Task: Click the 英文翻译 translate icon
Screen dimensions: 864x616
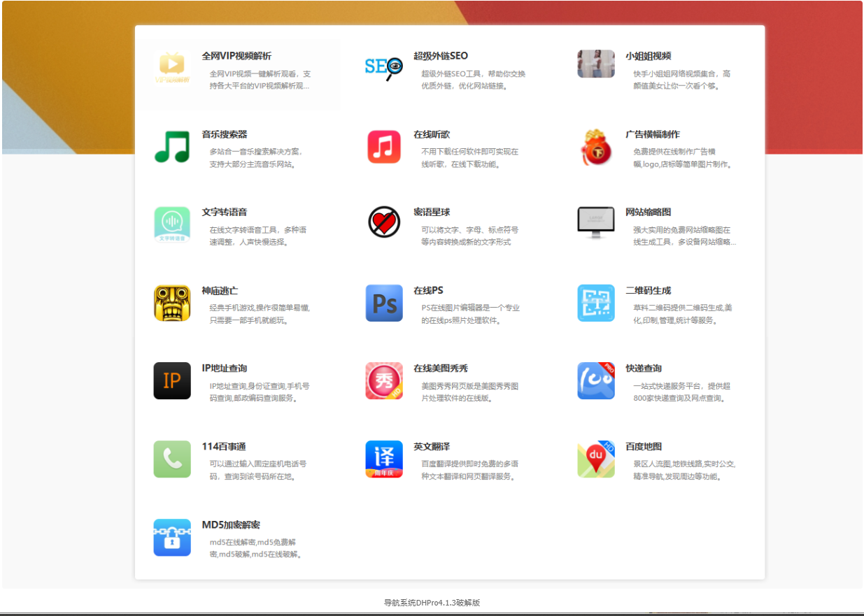Action: click(384, 459)
